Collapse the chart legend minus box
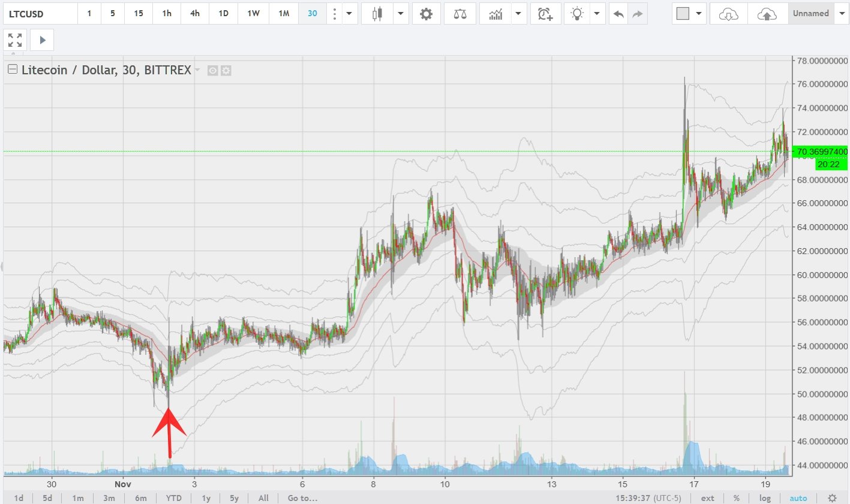This screenshot has width=850, height=504. coord(12,70)
